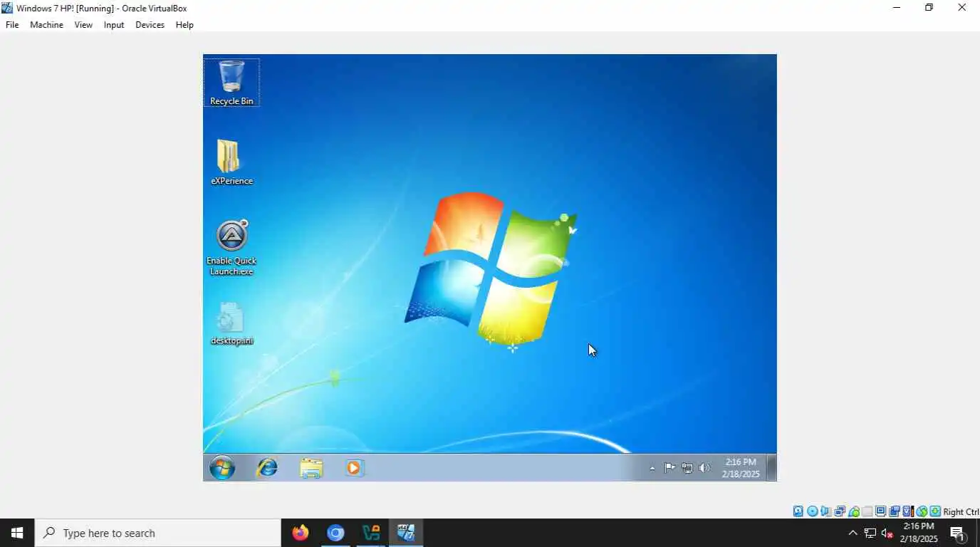Open host notification center icon

pyautogui.click(x=957, y=533)
